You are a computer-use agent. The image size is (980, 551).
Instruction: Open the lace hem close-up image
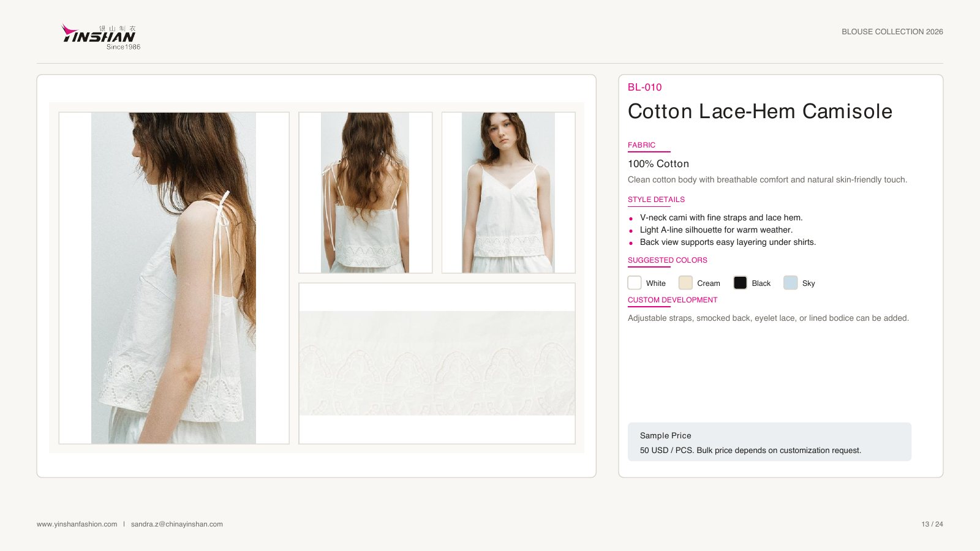[437, 363]
